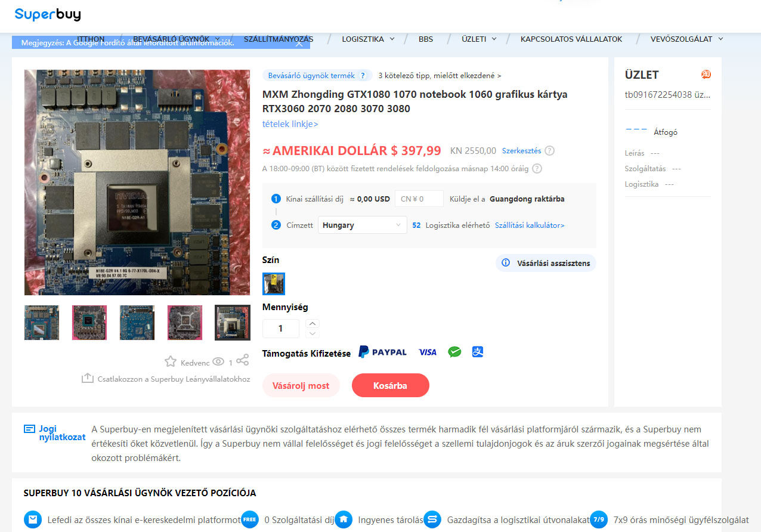Screen dimensions: 761x532
Task: Select the PayPal payment logo
Action: point(382,352)
